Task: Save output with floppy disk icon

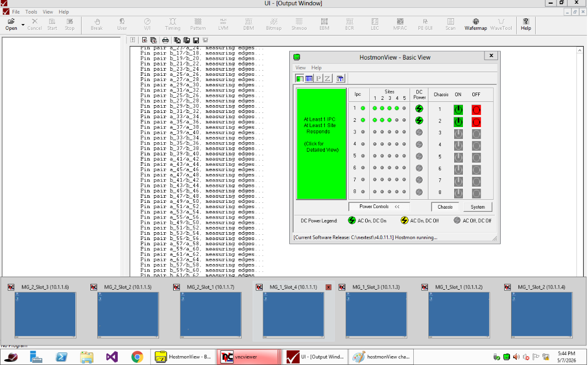Action: (x=196, y=40)
